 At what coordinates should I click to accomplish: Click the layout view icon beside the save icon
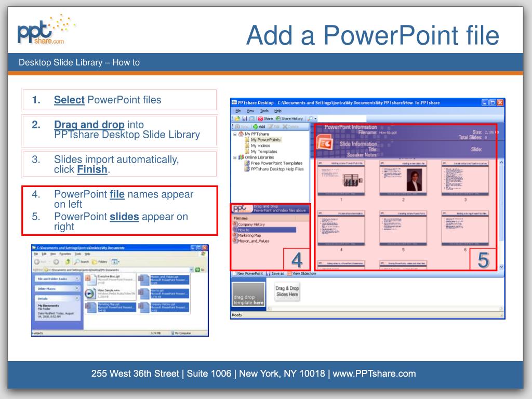point(252,119)
